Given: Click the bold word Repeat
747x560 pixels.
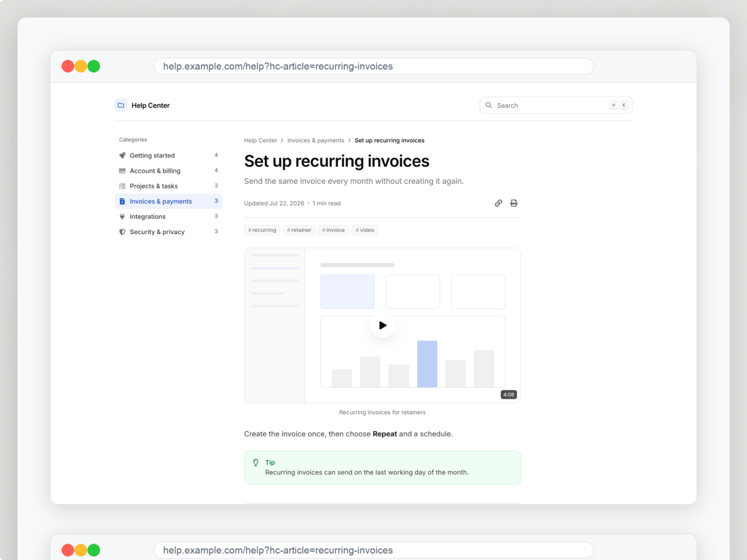Looking at the screenshot, I should (x=385, y=434).
